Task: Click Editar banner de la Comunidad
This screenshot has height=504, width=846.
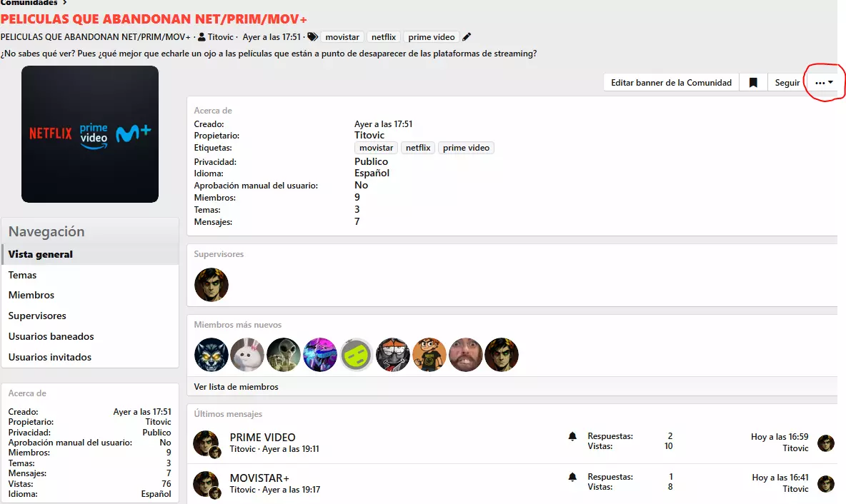Action: 671,83
